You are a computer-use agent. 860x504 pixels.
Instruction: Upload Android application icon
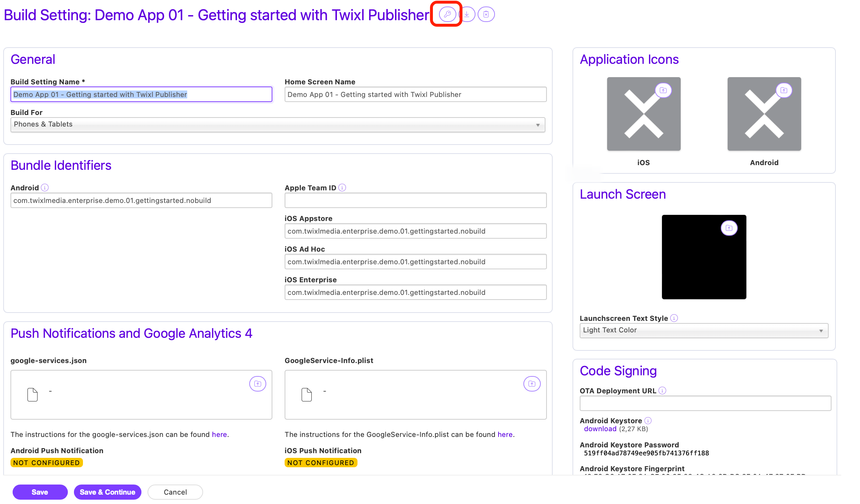tap(784, 90)
